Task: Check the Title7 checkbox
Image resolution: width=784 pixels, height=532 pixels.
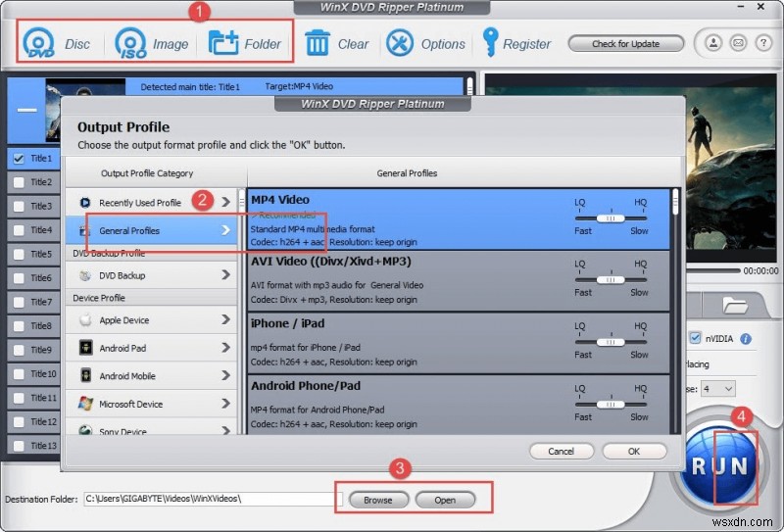Action: coord(19,302)
